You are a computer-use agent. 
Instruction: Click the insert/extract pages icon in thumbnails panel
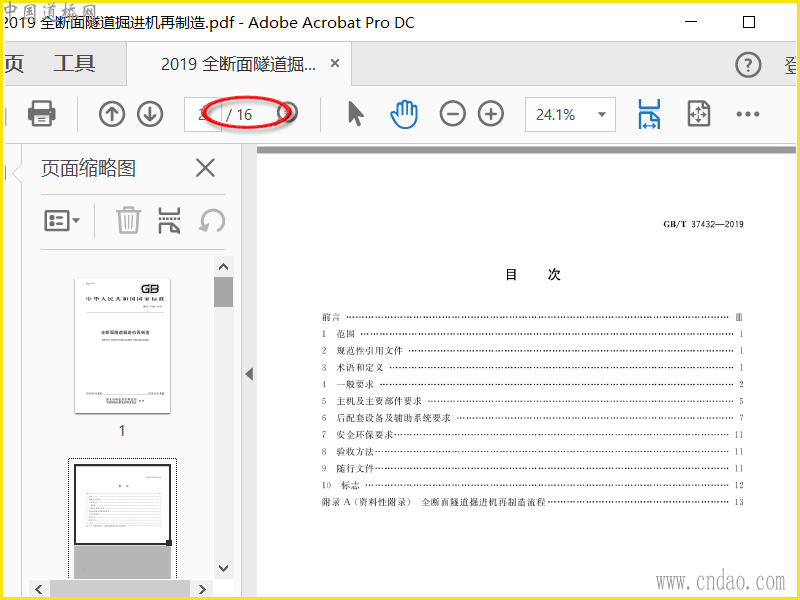pyautogui.click(x=169, y=220)
